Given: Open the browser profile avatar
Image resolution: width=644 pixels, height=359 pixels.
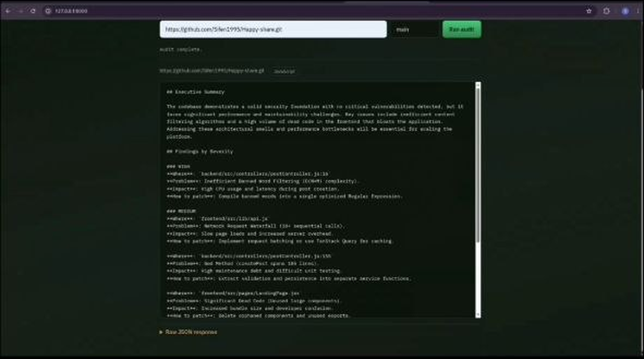Looking at the screenshot, I should click(625, 11).
